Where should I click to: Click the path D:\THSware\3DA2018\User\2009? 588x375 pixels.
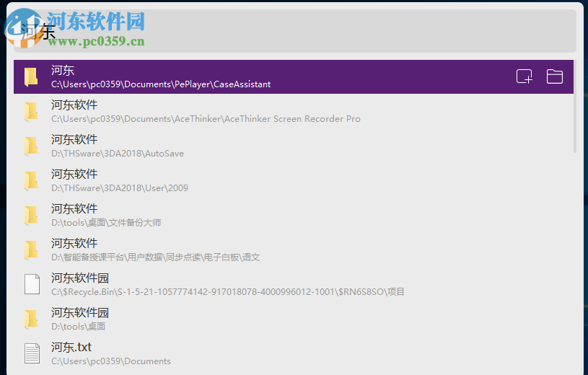click(x=120, y=188)
